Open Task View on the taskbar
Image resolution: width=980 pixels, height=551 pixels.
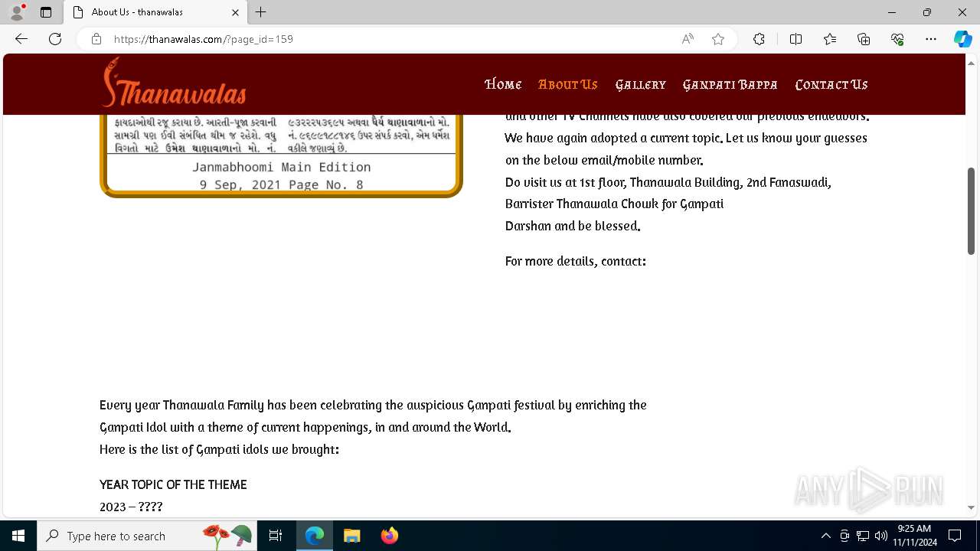(x=276, y=536)
